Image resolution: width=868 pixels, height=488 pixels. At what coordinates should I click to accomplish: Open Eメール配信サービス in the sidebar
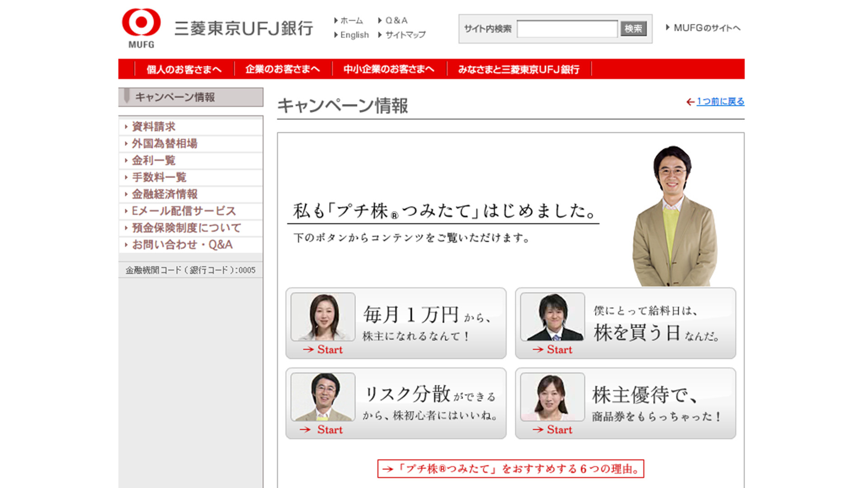pos(184,211)
